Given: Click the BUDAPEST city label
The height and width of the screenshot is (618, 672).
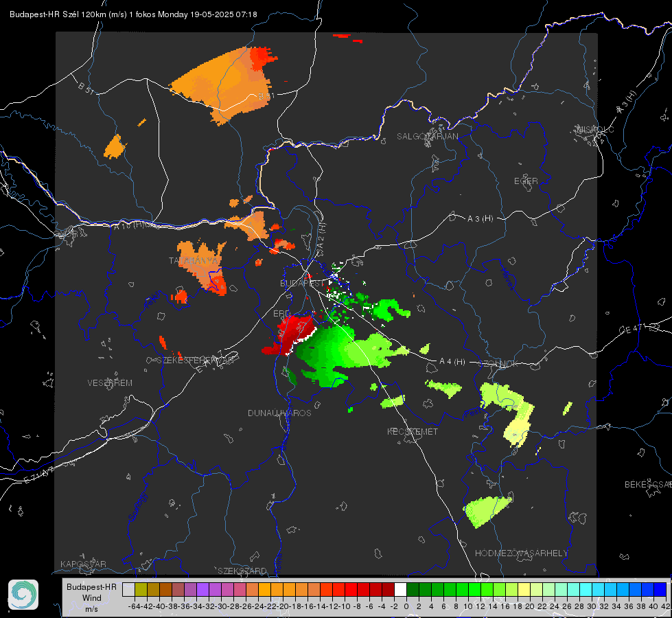Looking at the screenshot, I should coord(302,283).
